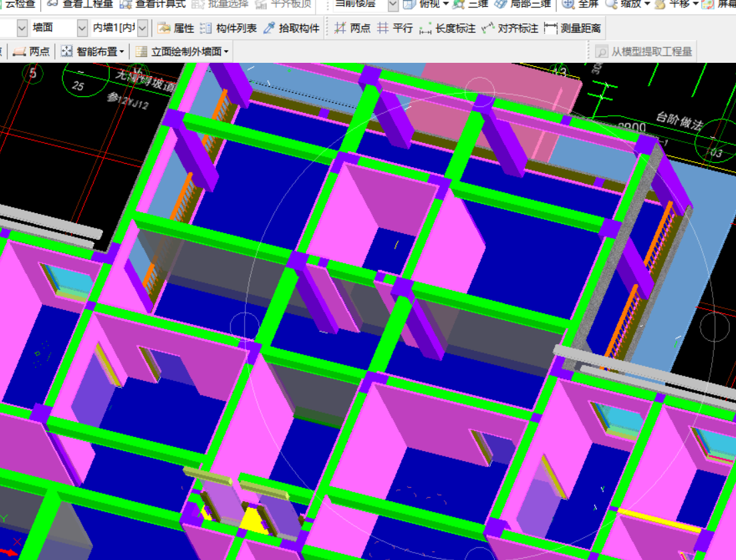Select the 拾取构件 eyedropper tool
Screen dimensions: 736x560
tap(291, 28)
